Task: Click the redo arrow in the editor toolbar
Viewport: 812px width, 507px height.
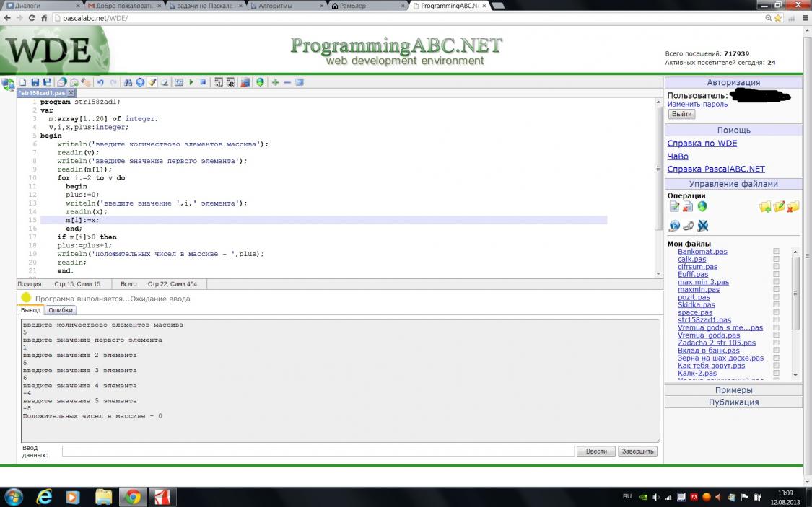Action: [113, 82]
